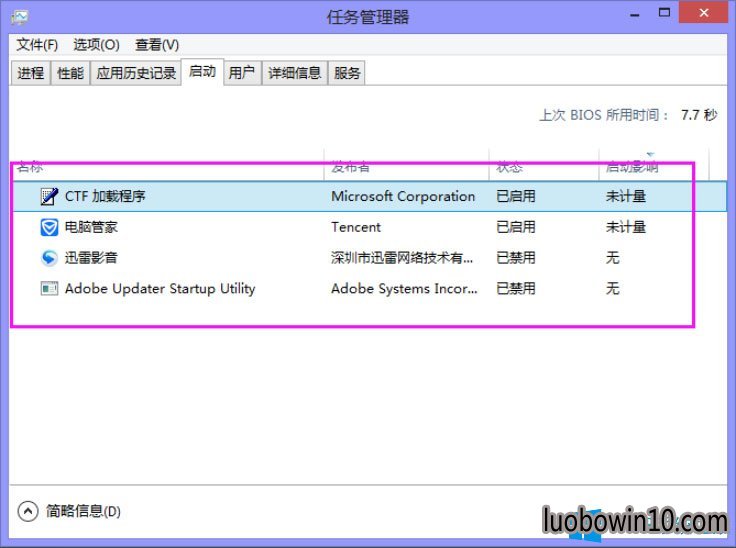Switch to the 应用历史记录 tab
Image resolution: width=736 pixels, height=548 pixels.
click(x=136, y=73)
